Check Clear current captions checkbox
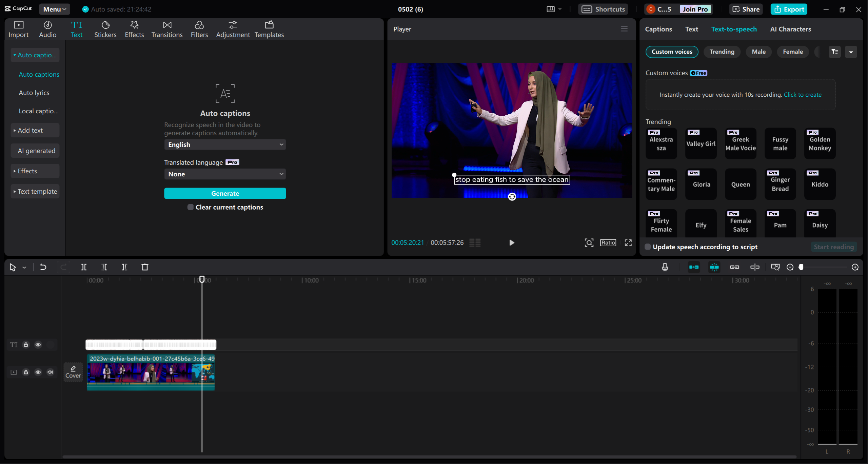The height and width of the screenshot is (464, 868). click(191, 207)
